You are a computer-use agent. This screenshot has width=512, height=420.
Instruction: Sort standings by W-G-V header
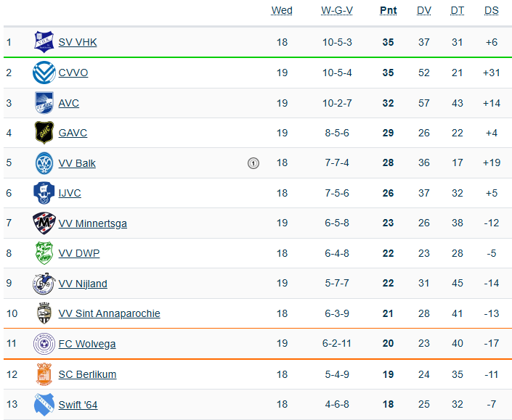[x=337, y=10]
